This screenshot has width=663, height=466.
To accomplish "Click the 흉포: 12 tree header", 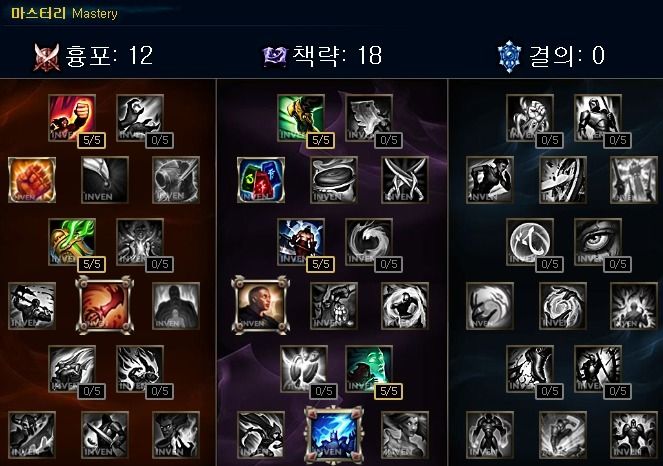I will coord(93,56).
